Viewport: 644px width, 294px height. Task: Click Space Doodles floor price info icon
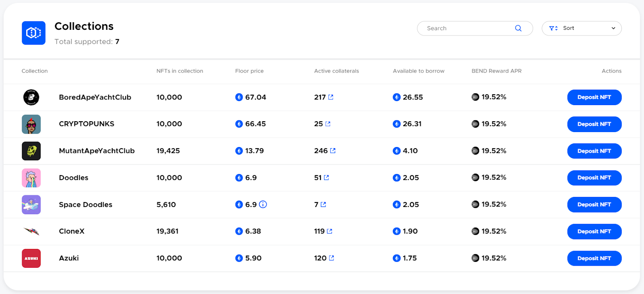point(263,205)
